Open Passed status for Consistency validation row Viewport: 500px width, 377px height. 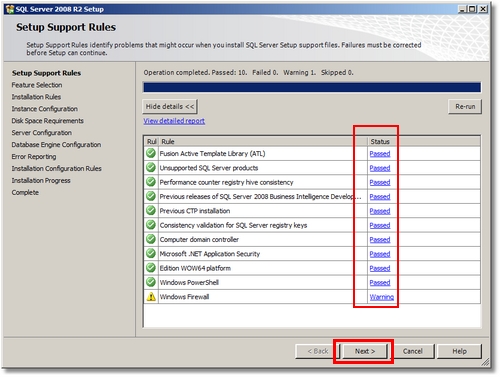(x=380, y=225)
